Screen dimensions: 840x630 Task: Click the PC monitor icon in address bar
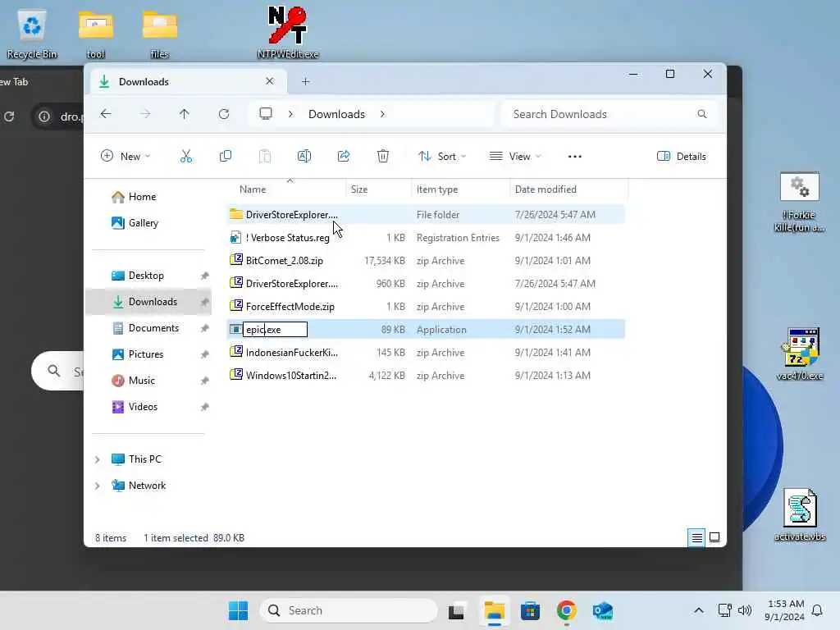[x=266, y=113]
